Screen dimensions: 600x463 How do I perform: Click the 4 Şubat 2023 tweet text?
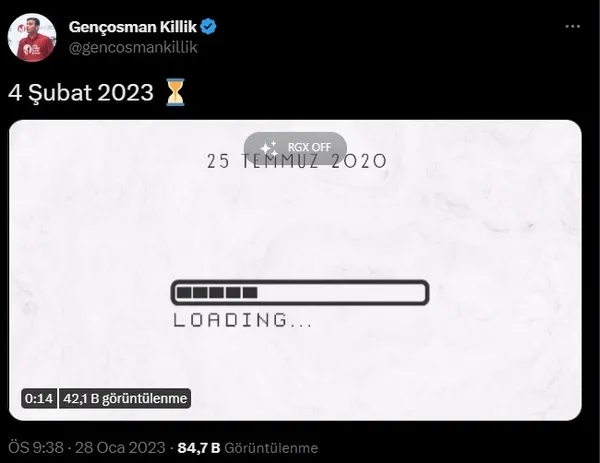[81, 93]
